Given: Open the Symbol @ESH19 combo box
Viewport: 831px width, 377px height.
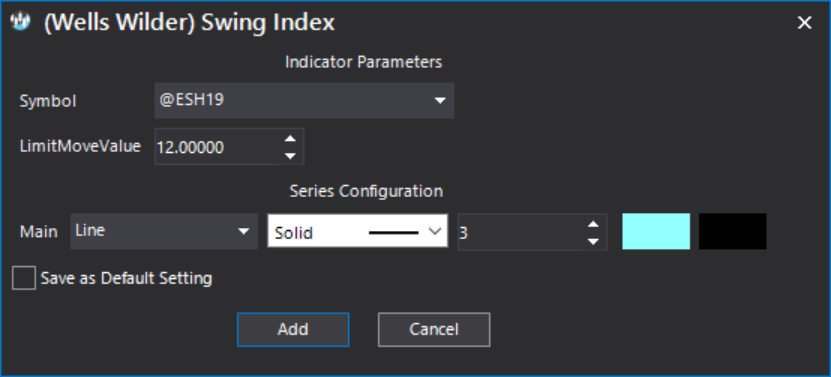Looking at the screenshot, I should [x=304, y=100].
